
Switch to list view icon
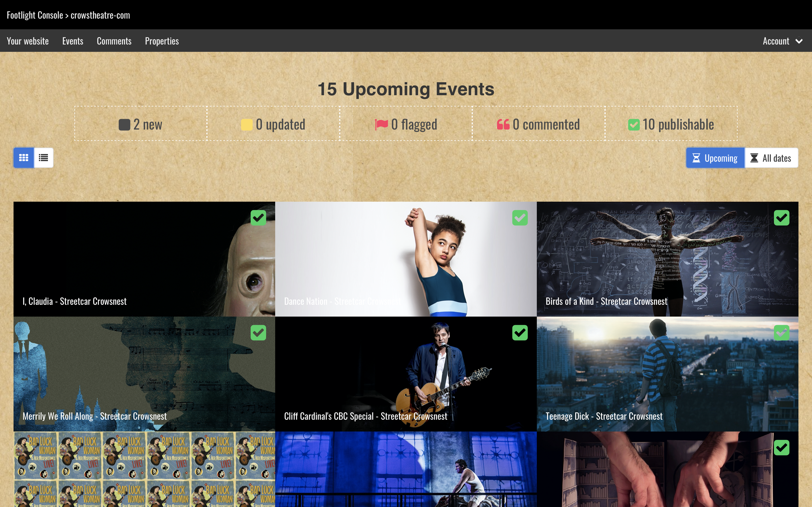(x=44, y=158)
